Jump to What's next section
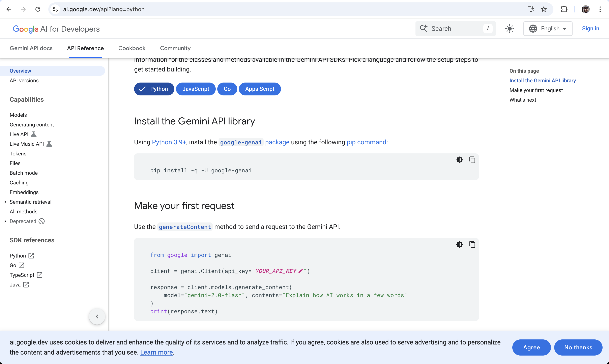Screen dimensions: 609x364 523,100
